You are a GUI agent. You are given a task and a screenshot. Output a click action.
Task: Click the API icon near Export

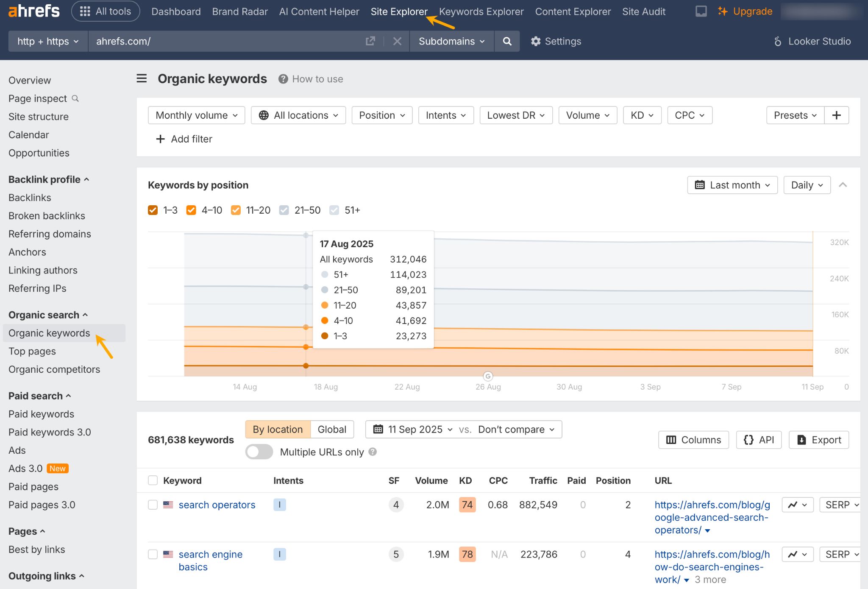[x=758, y=440]
